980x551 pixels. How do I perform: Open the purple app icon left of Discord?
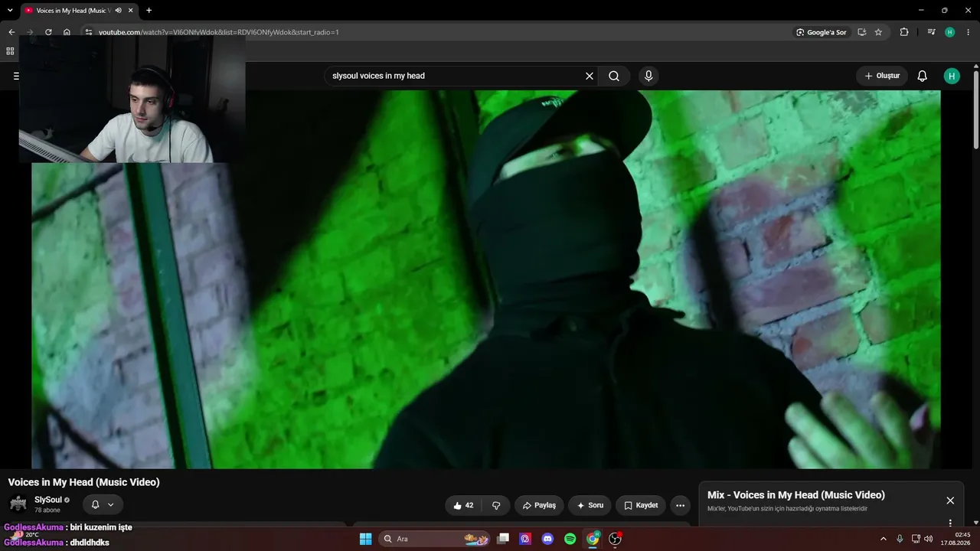pyautogui.click(x=525, y=539)
